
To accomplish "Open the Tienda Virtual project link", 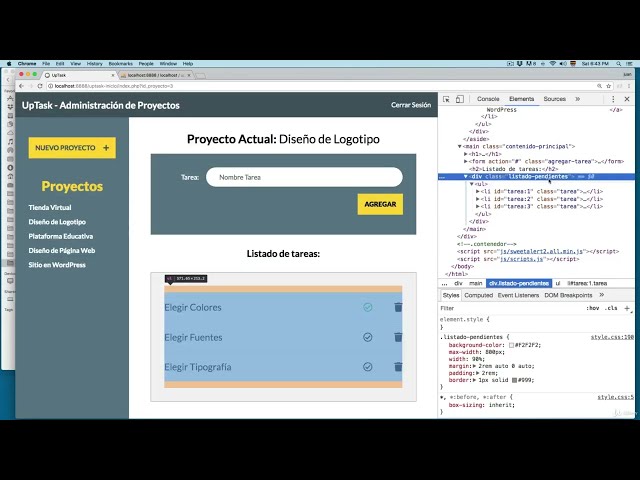I will click(50, 207).
